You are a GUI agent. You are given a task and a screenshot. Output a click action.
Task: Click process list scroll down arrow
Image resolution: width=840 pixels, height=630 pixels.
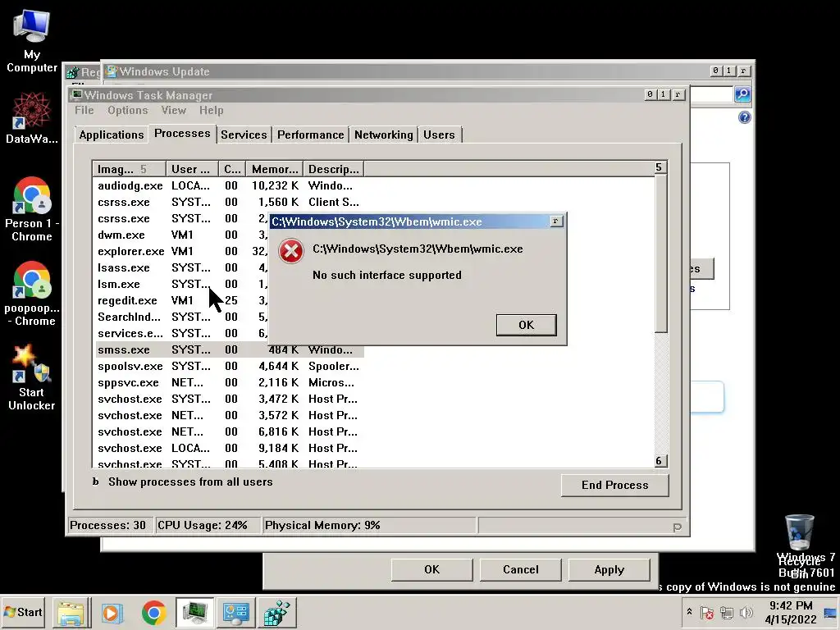tap(660, 461)
